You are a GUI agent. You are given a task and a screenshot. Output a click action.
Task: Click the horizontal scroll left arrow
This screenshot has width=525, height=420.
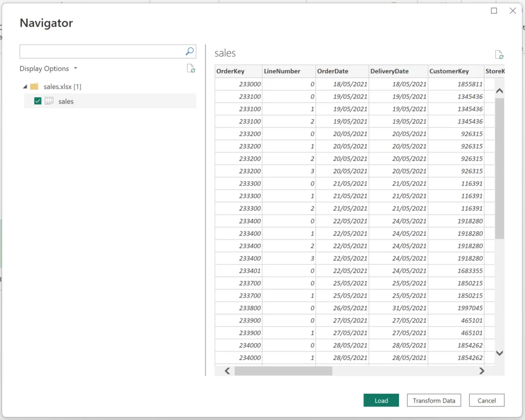click(x=227, y=371)
